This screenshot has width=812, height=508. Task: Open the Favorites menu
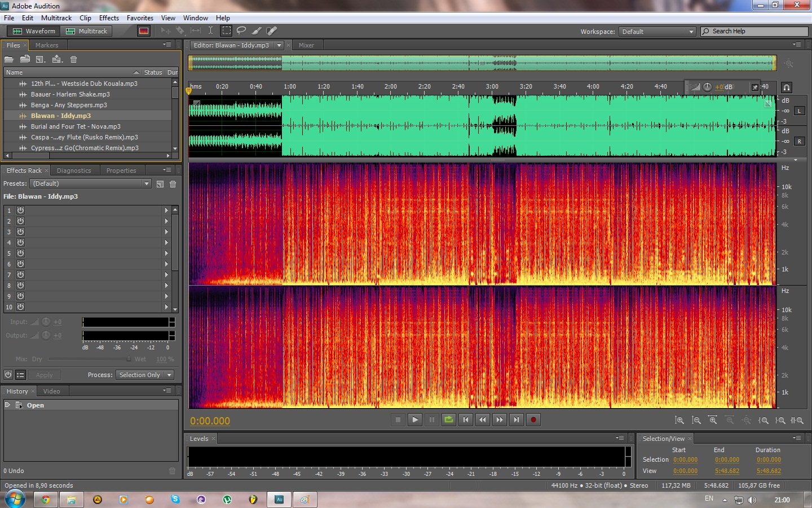click(x=140, y=18)
